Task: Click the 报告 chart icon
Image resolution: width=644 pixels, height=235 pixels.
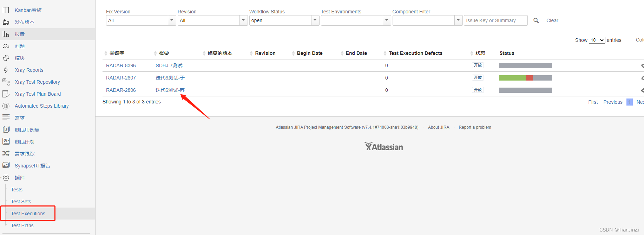Action: point(6,34)
